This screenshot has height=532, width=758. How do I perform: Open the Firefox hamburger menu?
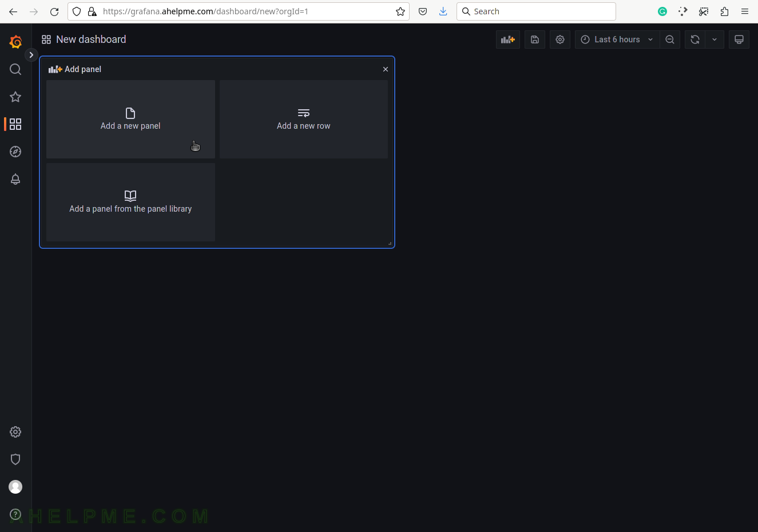tap(745, 11)
